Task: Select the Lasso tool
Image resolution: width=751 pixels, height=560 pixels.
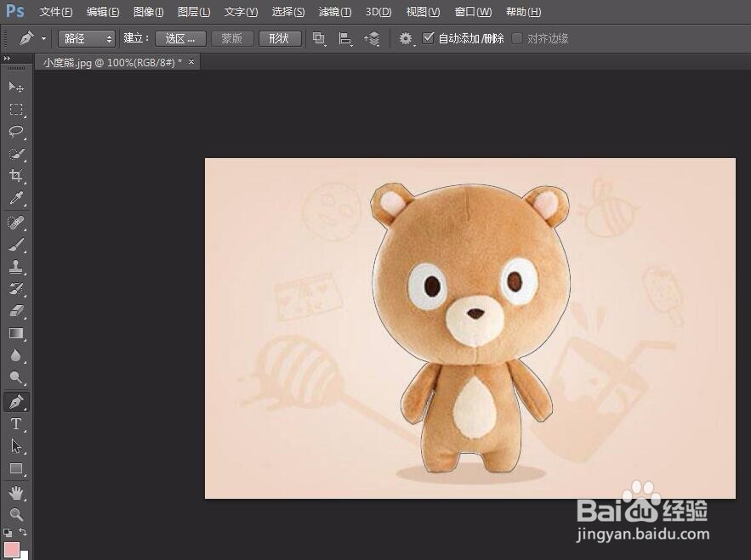Action: 16,132
